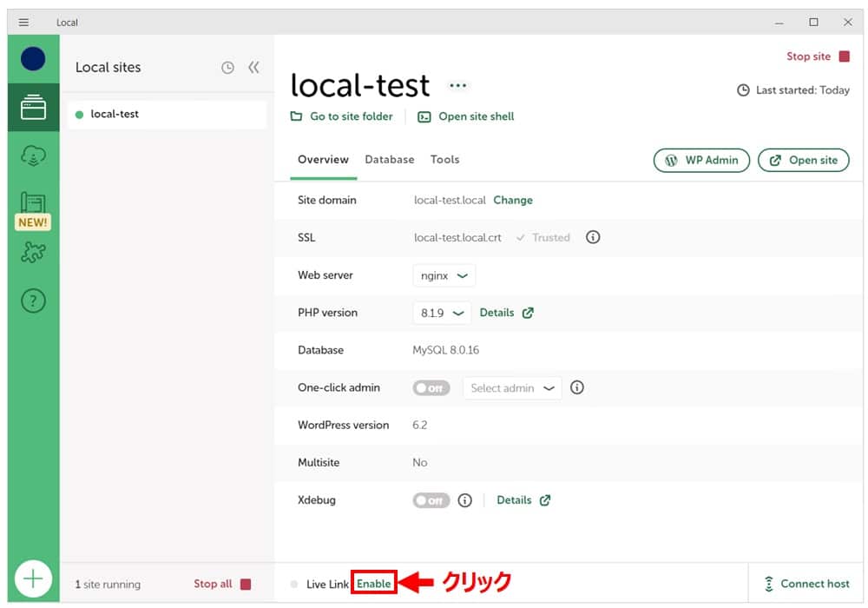The height and width of the screenshot is (608, 868).
Task: Click the Live Link status dot
Action: tap(294, 585)
